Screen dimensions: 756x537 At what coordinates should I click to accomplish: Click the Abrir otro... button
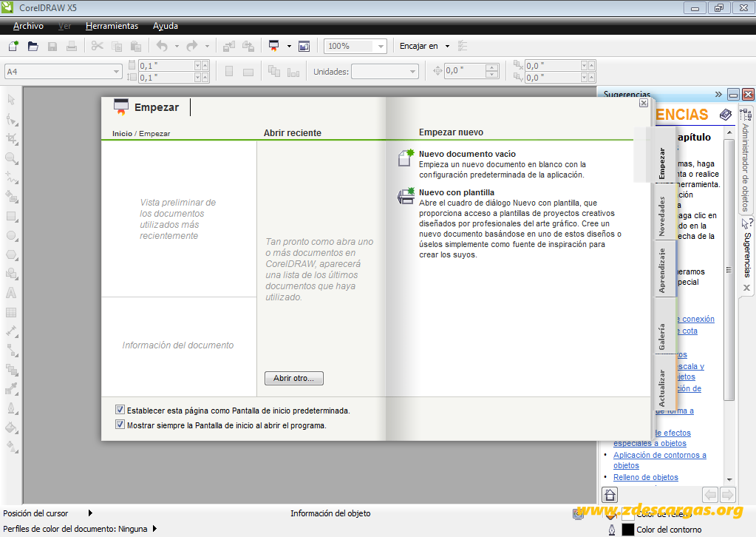point(293,378)
